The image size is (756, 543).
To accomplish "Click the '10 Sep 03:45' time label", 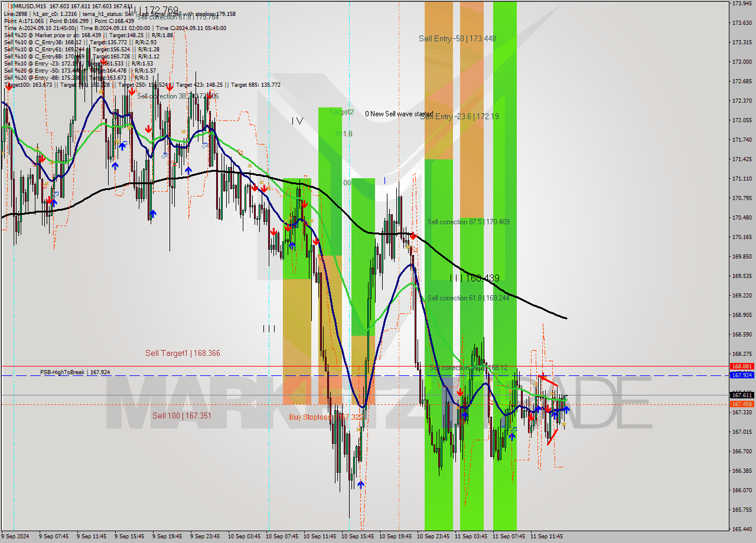I will (x=244, y=537).
